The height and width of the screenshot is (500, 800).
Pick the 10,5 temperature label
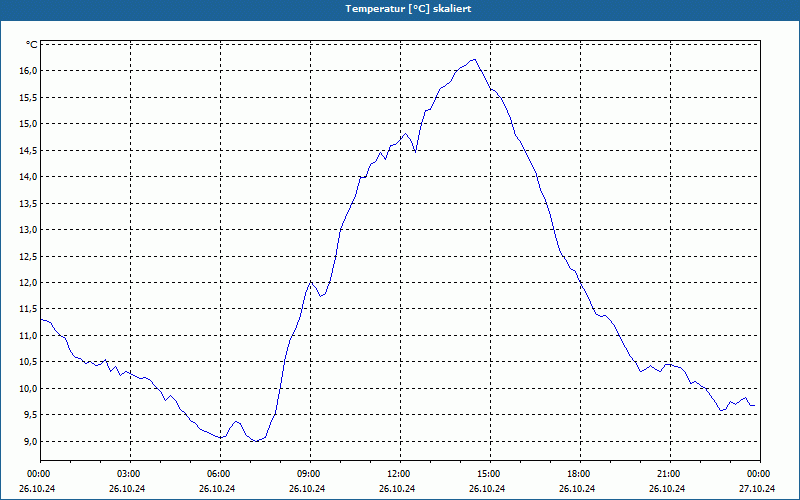pos(29,362)
